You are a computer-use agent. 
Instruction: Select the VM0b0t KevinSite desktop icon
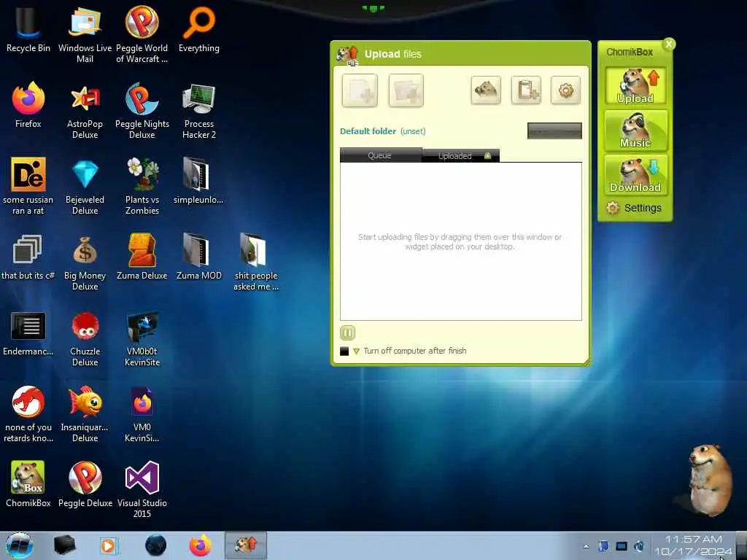(x=142, y=338)
